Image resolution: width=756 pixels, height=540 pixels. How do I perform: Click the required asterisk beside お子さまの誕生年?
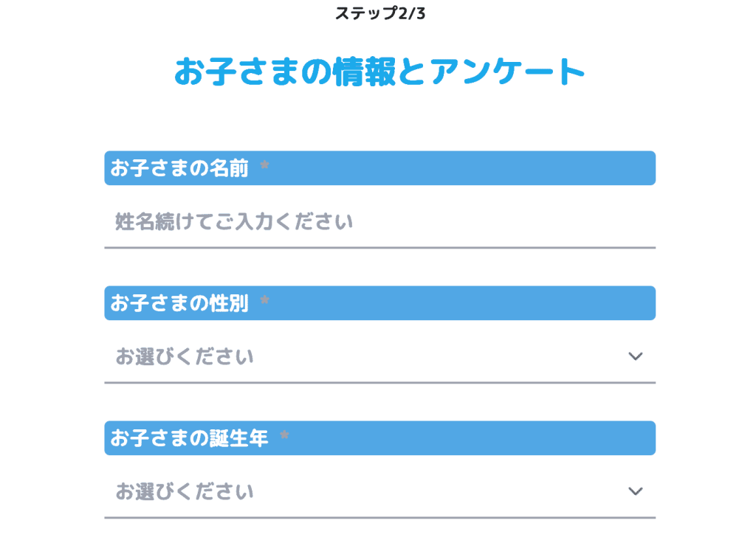click(285, 434)
